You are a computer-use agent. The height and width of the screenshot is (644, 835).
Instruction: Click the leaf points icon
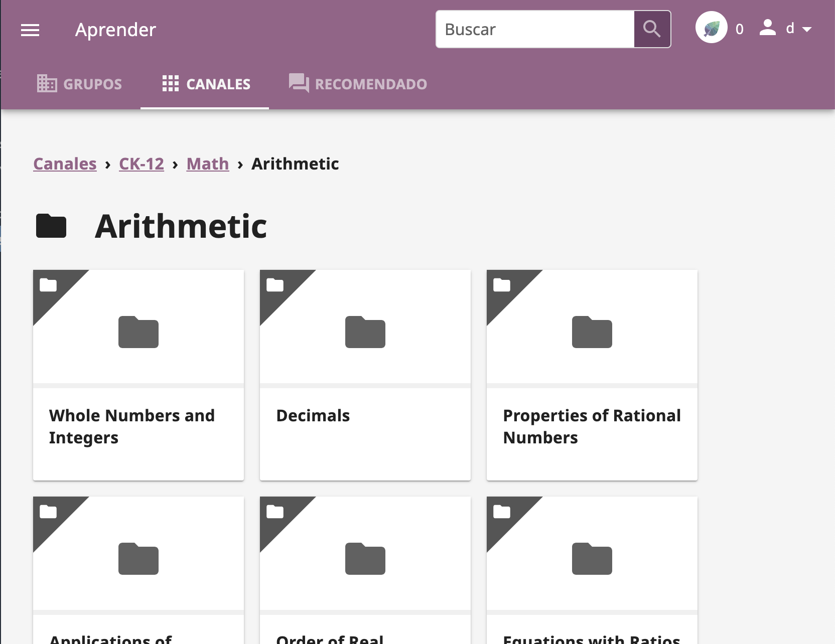[711, 28]
